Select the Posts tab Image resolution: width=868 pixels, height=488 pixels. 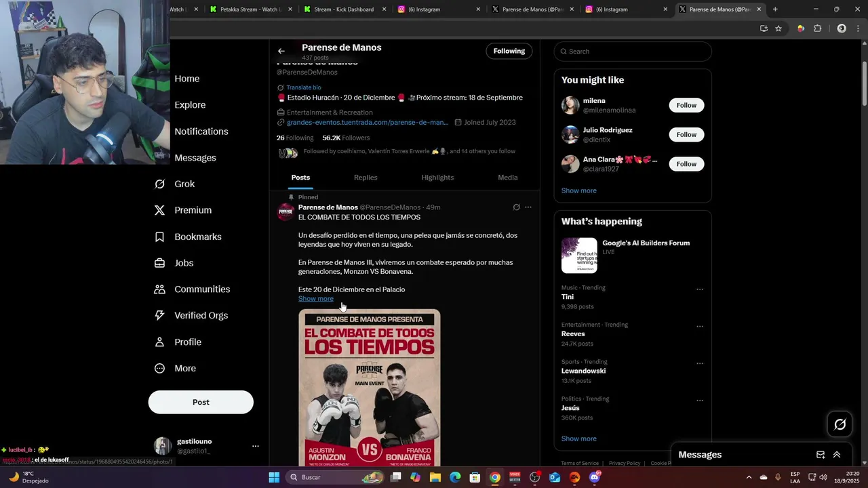point(301,178)
